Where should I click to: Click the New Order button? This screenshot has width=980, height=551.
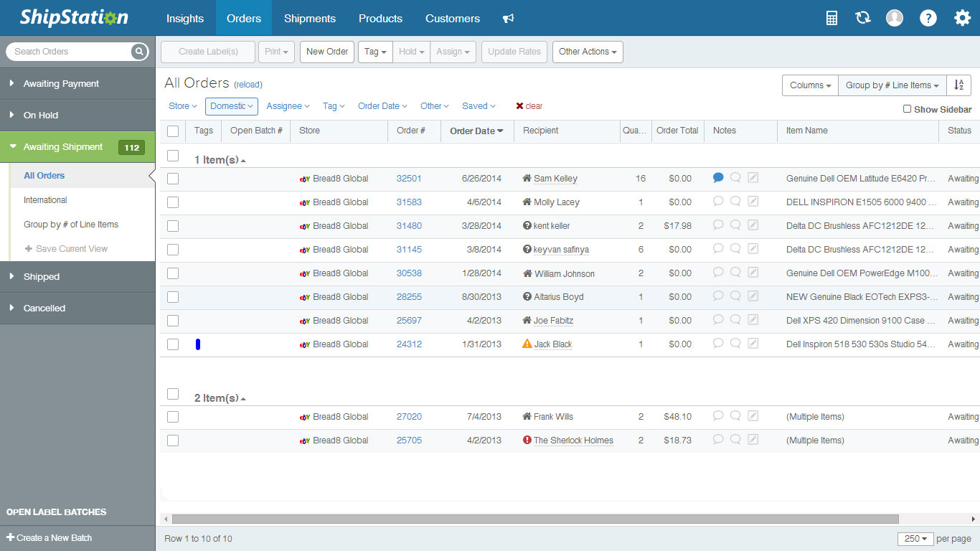tap(326, 52)
